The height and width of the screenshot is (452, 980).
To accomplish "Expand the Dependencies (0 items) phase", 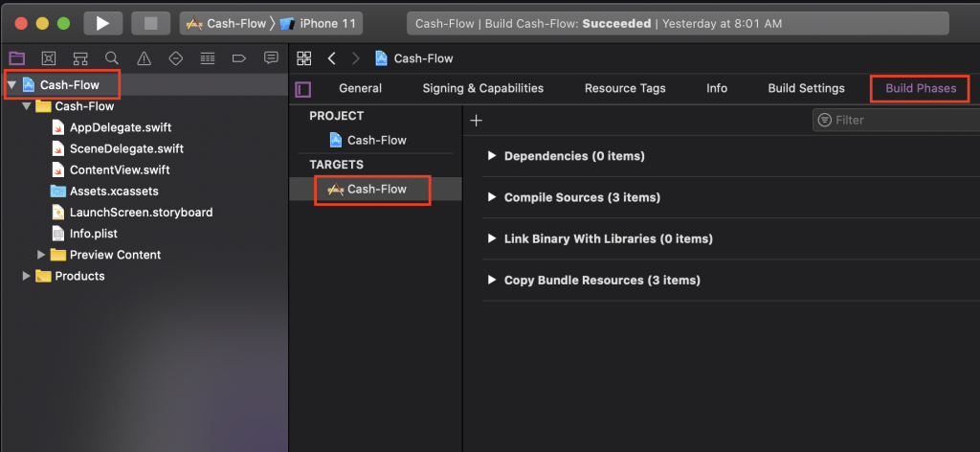I will tap(492, 156).
